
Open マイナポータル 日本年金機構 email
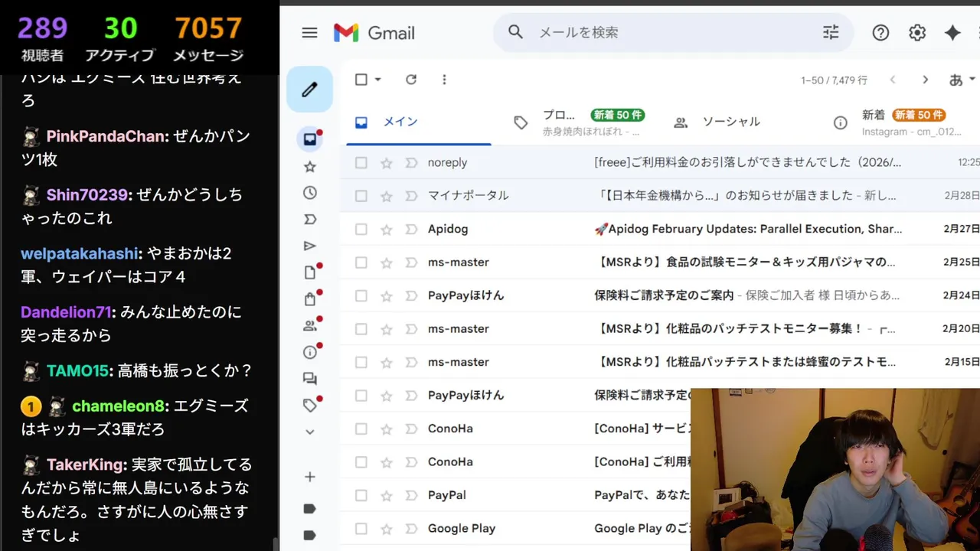(660, 196)
